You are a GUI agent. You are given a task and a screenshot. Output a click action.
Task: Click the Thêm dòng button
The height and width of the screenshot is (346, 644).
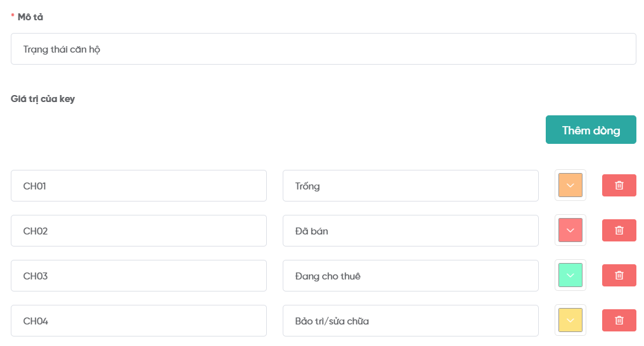591,130
